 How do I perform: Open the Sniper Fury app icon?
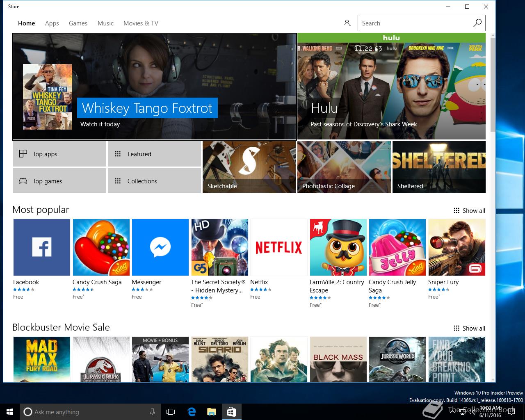(x=457, y=247)
